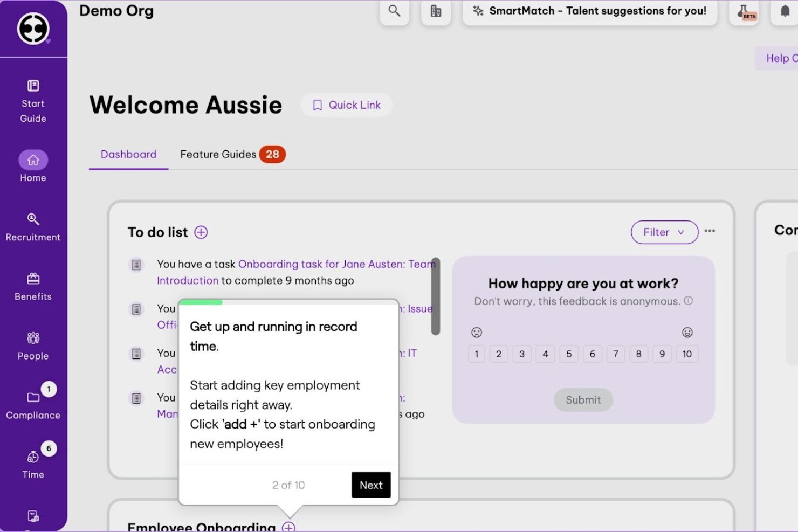The width and height of the screenshot is (798, 532).
Task: Select the Dashboard tab
Action: (x=128, y=154)
